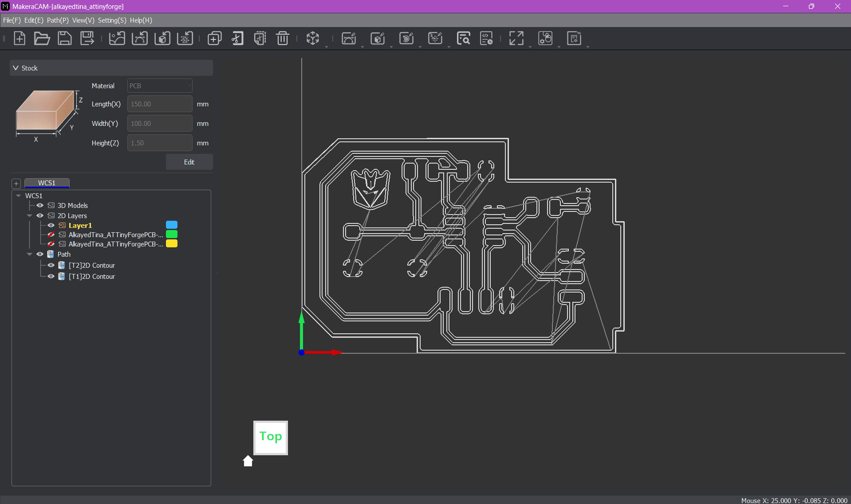Click the Edit stock button

(x=189, y=162)
